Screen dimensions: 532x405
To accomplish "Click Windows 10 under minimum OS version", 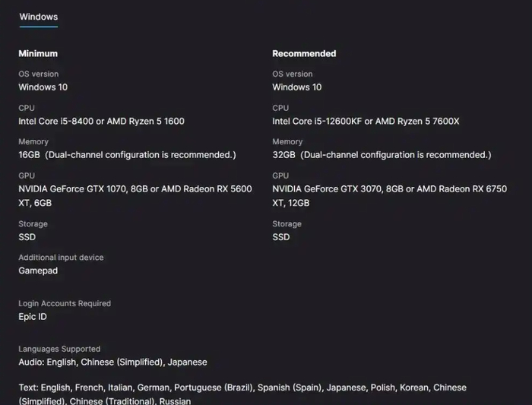I will (x=43, y=87).
